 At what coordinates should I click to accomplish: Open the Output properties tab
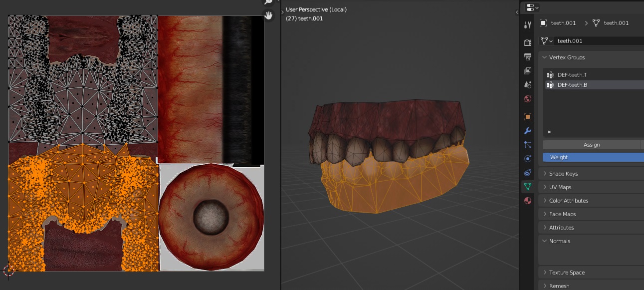(x=528, y=56)
